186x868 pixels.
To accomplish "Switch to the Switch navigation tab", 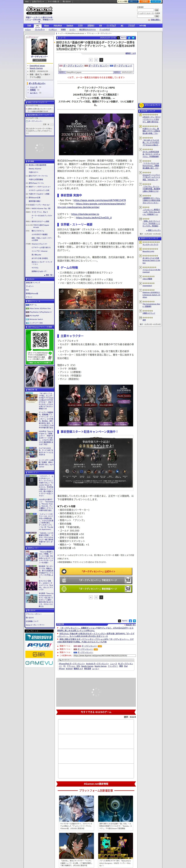I will pos(70,26).
